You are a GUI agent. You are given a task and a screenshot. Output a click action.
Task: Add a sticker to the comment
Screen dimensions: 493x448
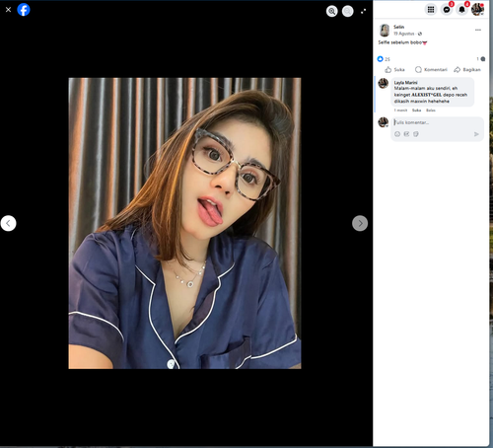point(416,134)
